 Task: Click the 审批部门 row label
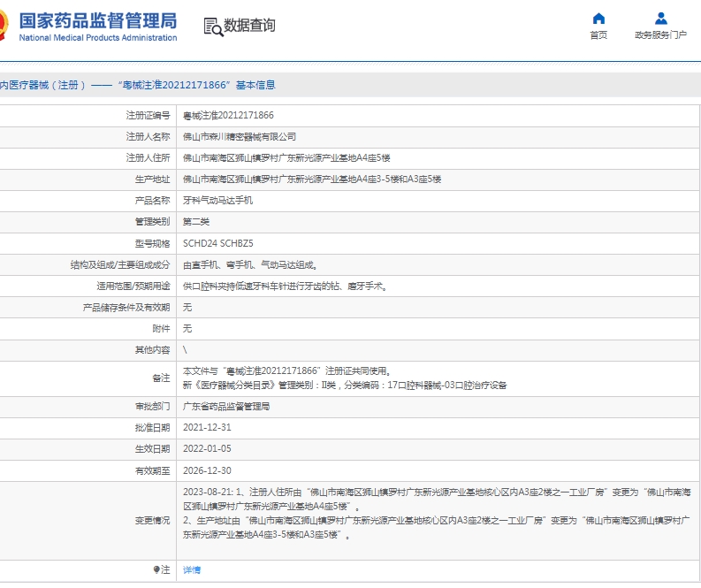pos(152,407)
